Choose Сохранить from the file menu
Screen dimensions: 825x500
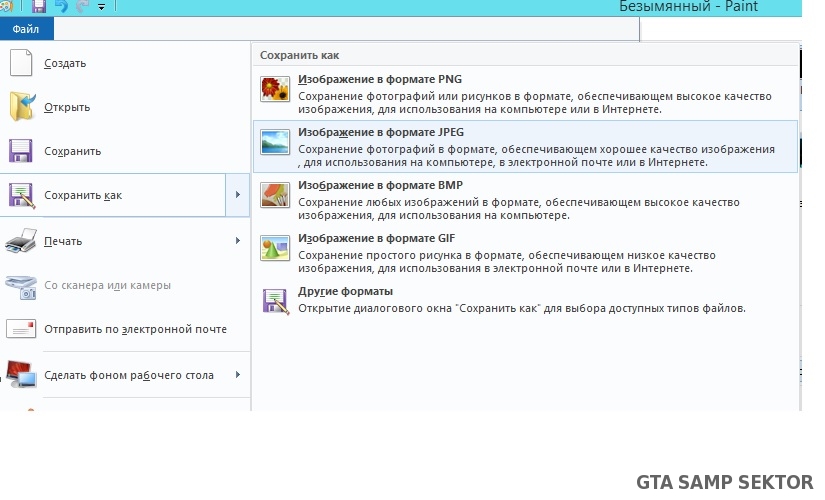tap(125, 151)
